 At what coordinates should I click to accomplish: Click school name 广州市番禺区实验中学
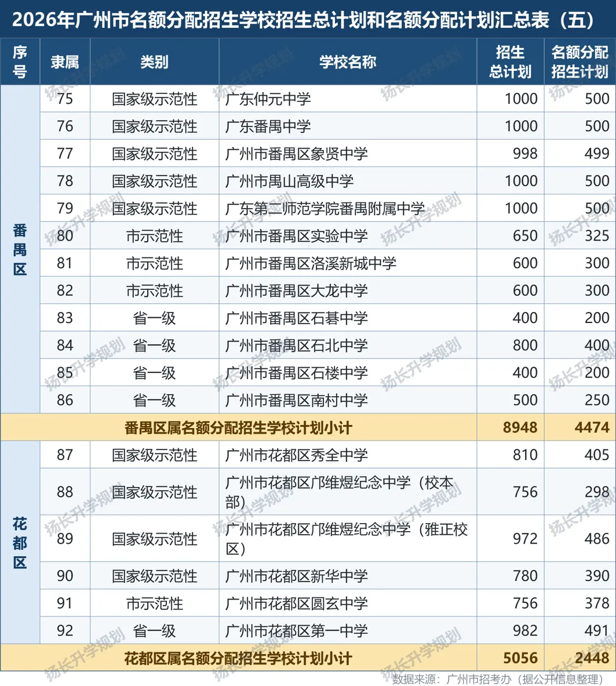click(x=297, y=236)
